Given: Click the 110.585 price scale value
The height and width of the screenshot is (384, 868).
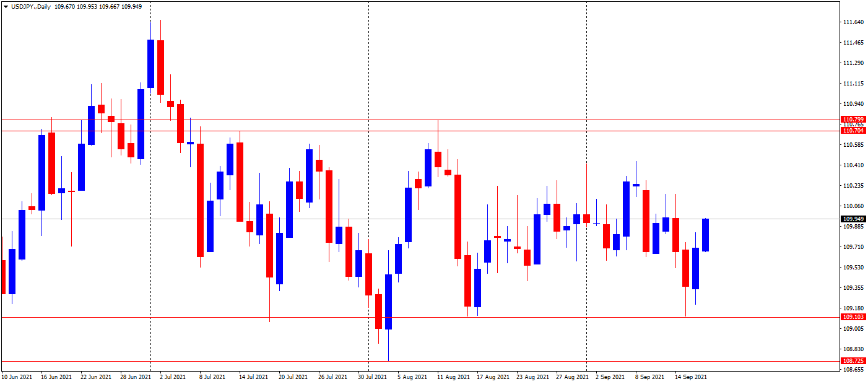Looking at the screenshot, I should tap(854, 145).
